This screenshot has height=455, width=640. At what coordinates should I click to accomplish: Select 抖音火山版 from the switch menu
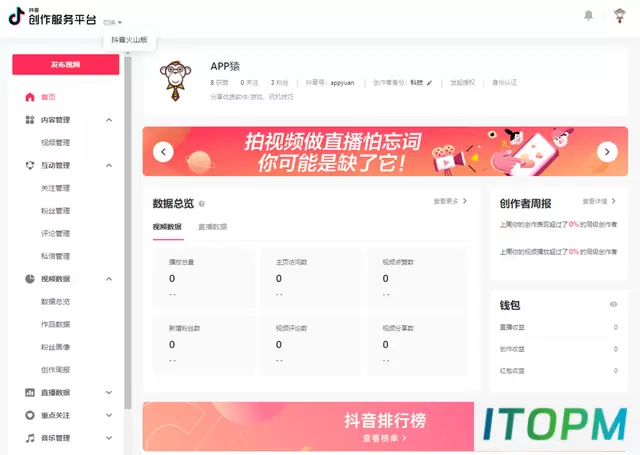pyautogui.click(x=129, y=40)
